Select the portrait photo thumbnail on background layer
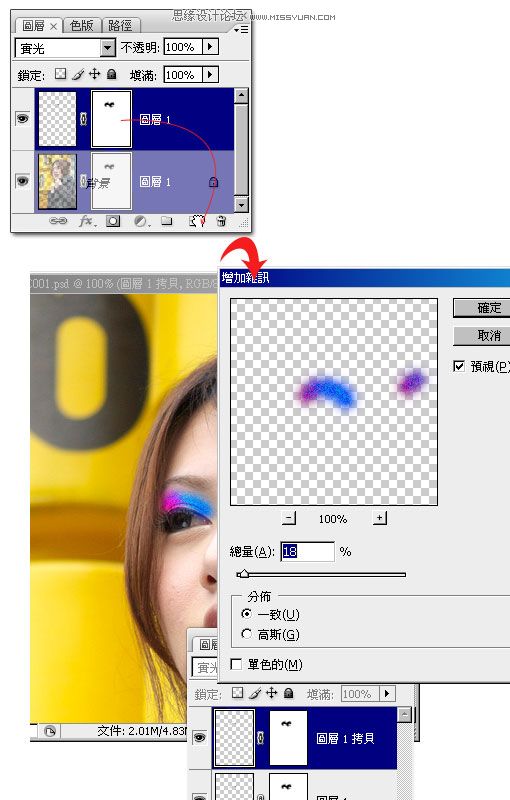Viewport: 510px width, 800px height. 57,182
